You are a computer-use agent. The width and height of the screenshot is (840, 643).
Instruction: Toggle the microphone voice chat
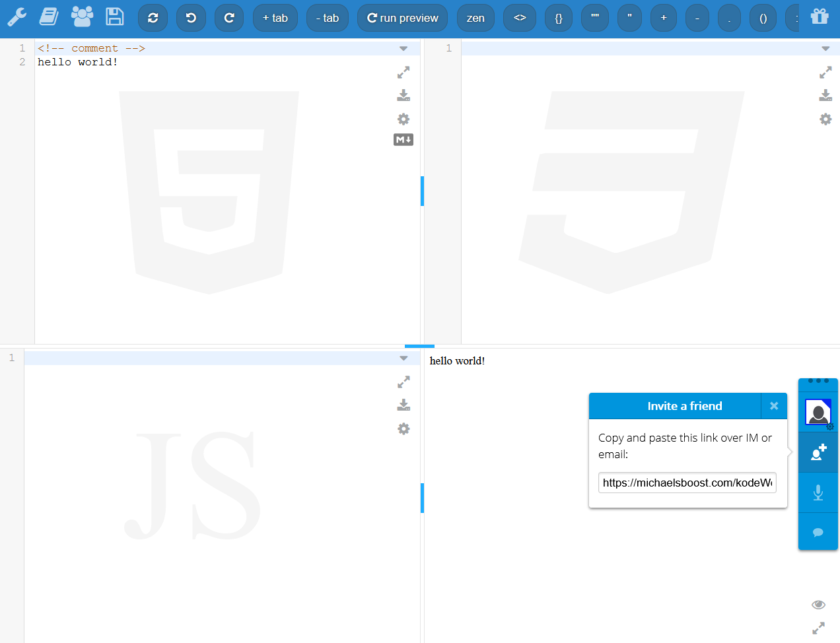(818, 492)
